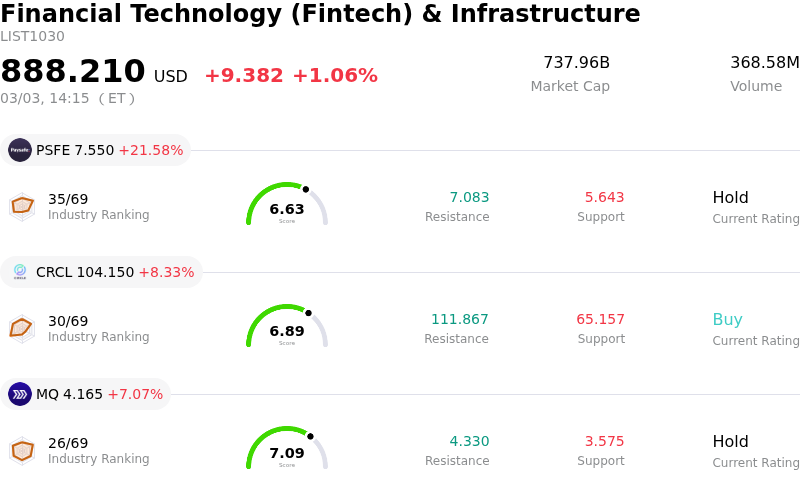Viewport: 800px width, 488px height.
Task: Click the PSFE resistance value 7.083
Action: click(469, 198)
